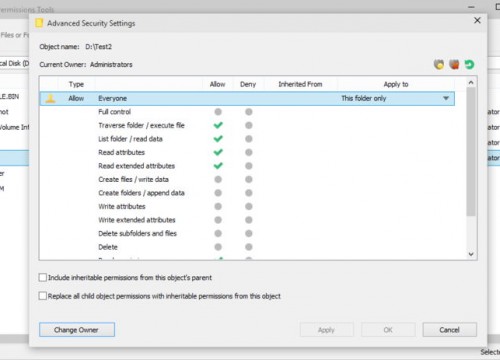Uncheck Allow for List folder / read data
Image resolution: width=500 pixels, height=360 pixels.
click(218, 139)
